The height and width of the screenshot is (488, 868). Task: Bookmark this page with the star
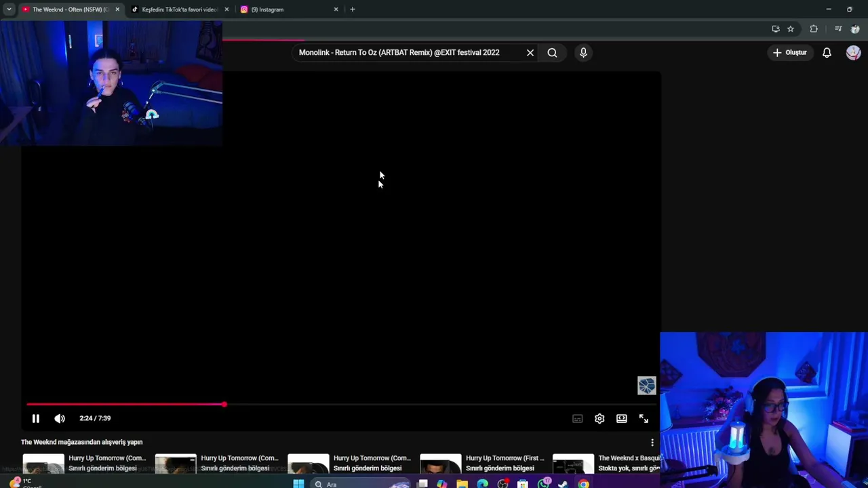click(791, 29)
